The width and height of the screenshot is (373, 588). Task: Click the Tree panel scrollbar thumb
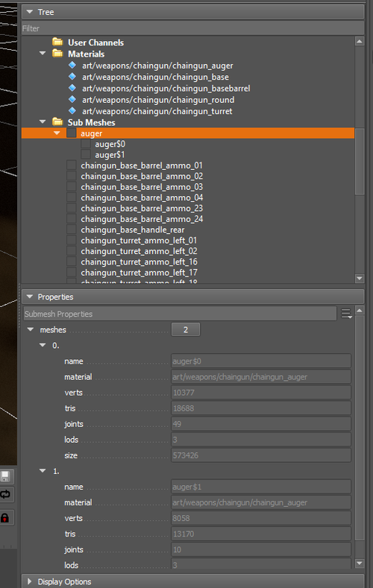360,161
